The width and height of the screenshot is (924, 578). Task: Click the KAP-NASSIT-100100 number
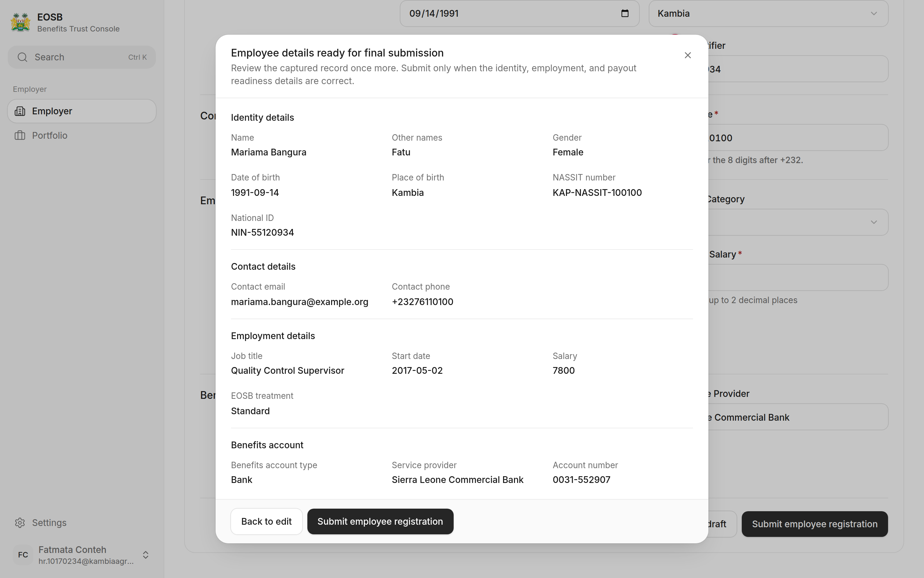pos(597,193)
